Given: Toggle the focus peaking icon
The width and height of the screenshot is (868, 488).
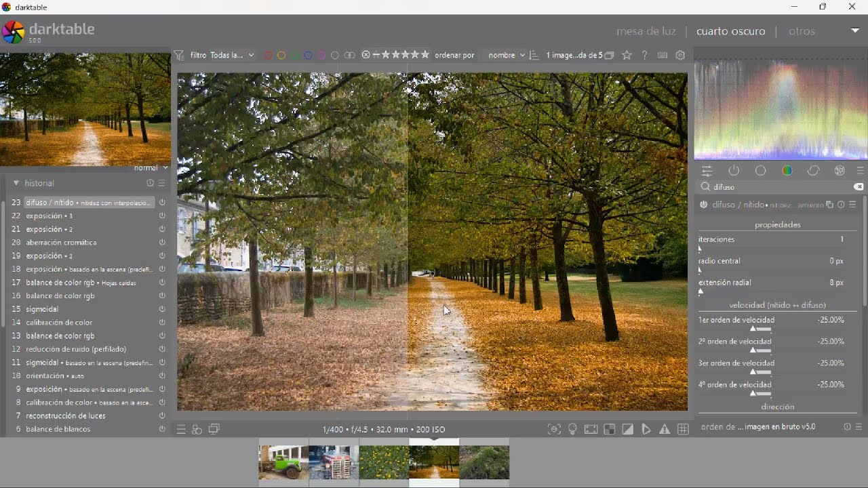Looking at the screenshot, I should pyautogui.click(x=554, y=430).
